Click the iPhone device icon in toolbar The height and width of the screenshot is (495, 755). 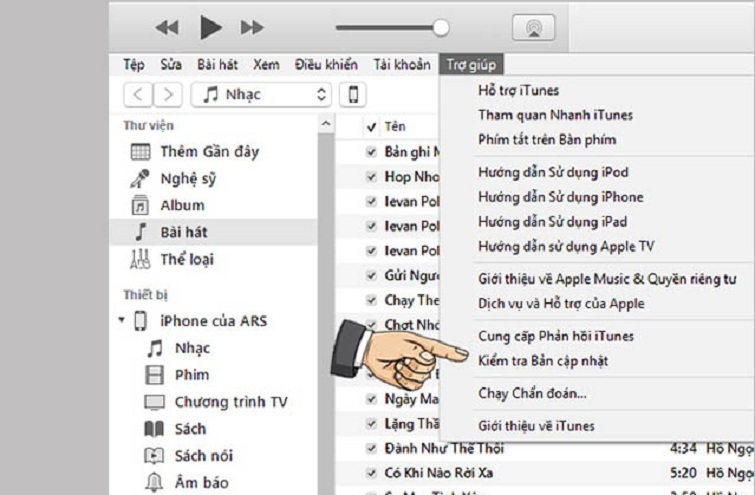click(x=353, y=94)
